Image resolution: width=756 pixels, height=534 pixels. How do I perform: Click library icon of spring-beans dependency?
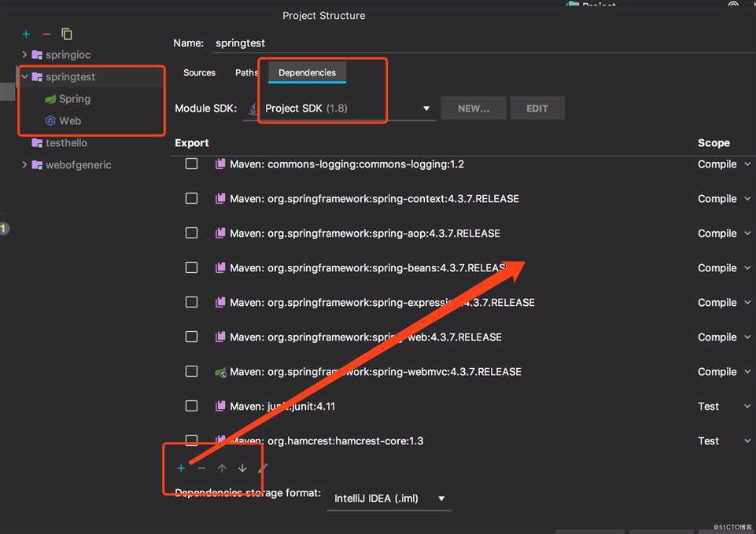[220, 267]
